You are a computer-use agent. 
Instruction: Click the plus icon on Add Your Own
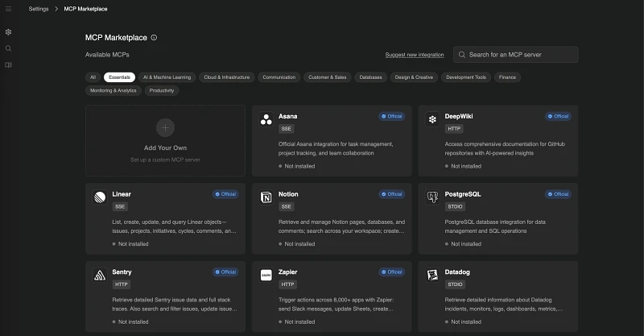tap(165, 127)
